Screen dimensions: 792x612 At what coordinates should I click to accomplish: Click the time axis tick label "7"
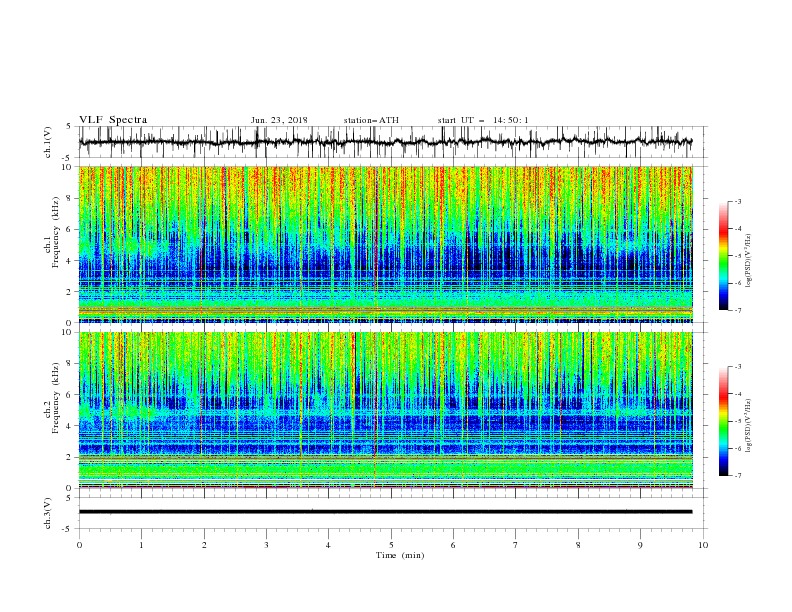point(516,545)
